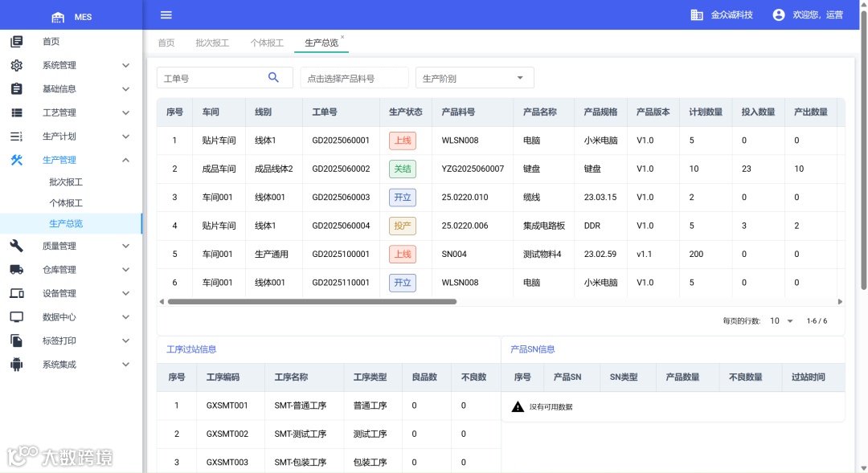The height and width of the screenshot is (473, 868).
Task: Click the YZG2025060007 product code cell
Action: coord(473,169)
